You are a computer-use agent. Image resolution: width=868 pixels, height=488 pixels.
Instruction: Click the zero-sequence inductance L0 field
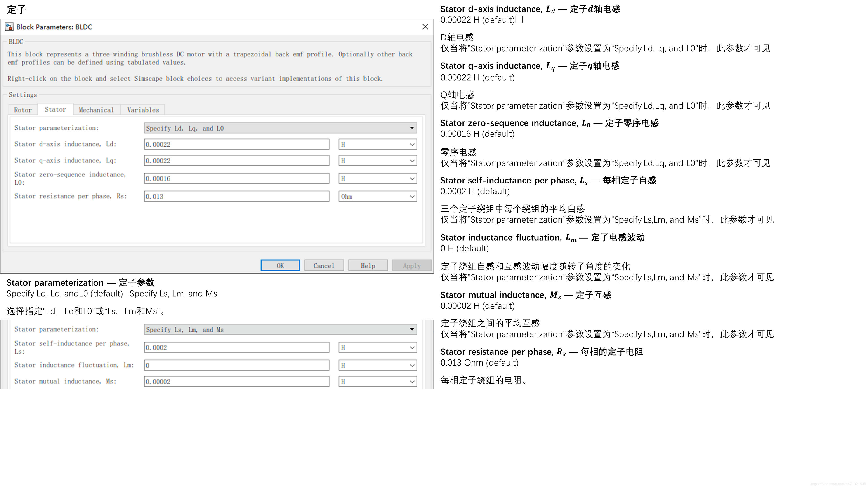236,178
